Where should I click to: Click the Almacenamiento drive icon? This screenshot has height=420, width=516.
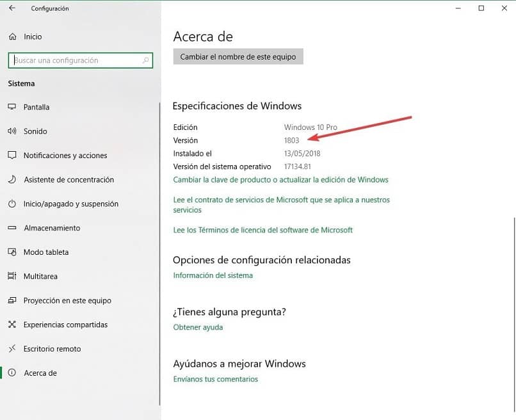(x=12, y=228)
